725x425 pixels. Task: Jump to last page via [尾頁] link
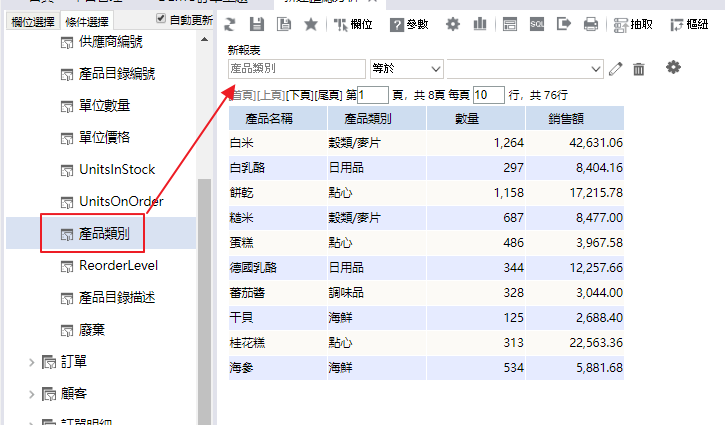point(328,95)
